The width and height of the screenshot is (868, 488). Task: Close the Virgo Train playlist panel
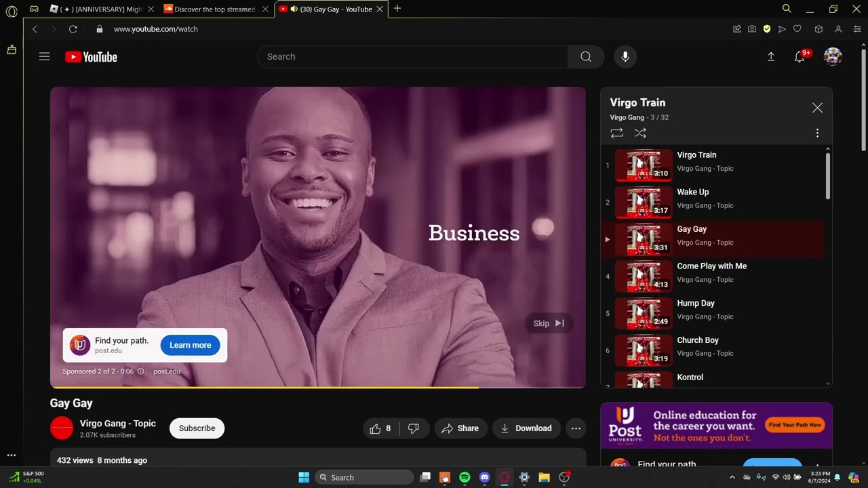[x=817, y=108]
